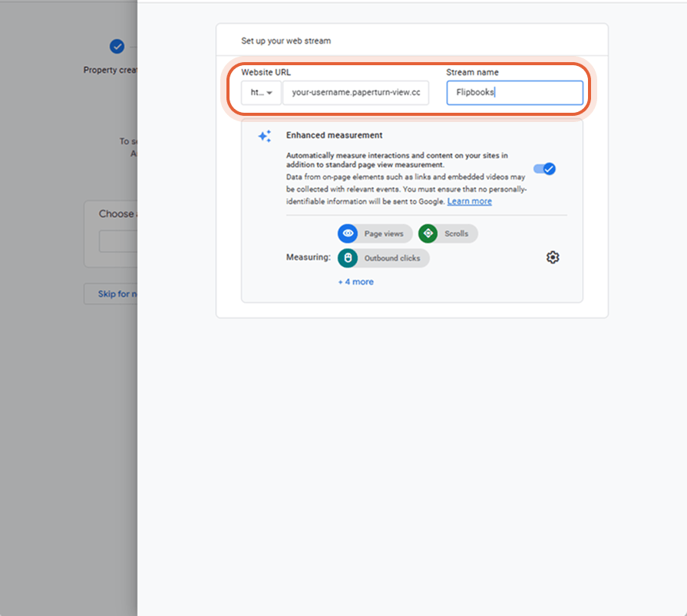Open the enhanced measurement settings gear
The height and width of the screenshot is (616, 687).
[x=553, y=258]
